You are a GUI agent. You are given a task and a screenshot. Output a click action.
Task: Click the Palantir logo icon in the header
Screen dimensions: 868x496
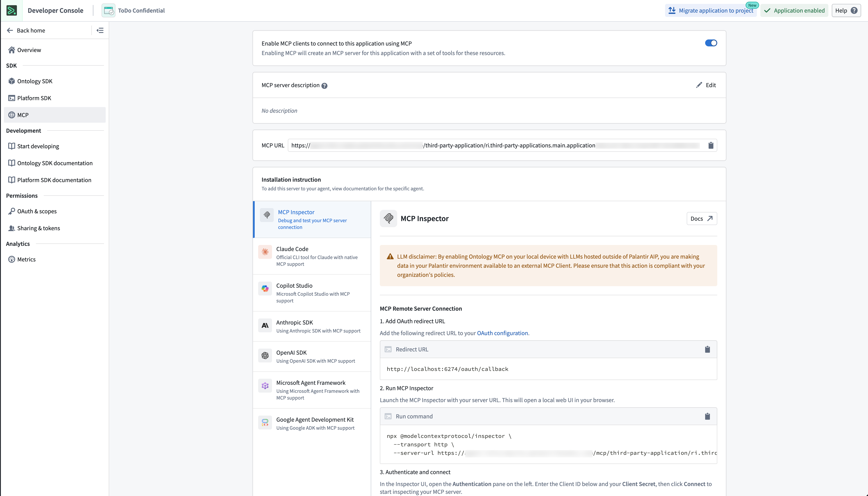pos(11,11)
